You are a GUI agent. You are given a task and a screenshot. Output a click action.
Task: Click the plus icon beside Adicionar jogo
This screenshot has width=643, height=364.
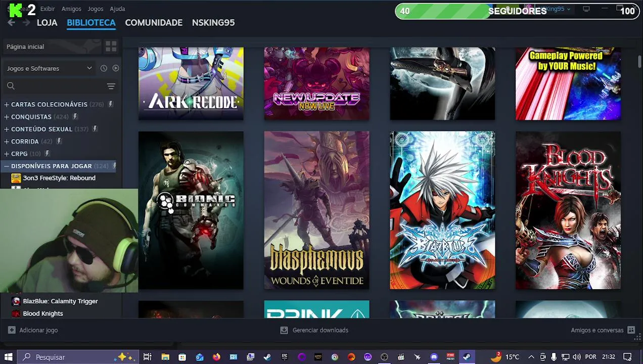click(x=12, y=330)
